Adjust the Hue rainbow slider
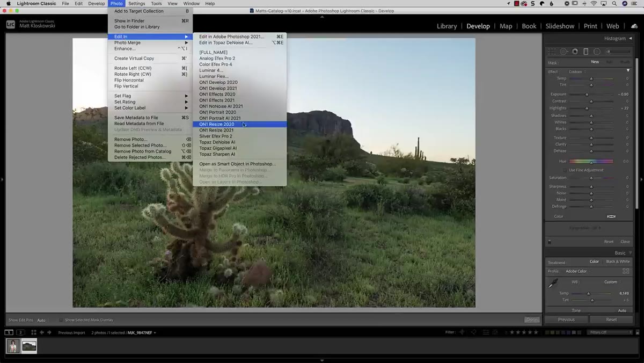644x363 pixels. coord(591,161)
